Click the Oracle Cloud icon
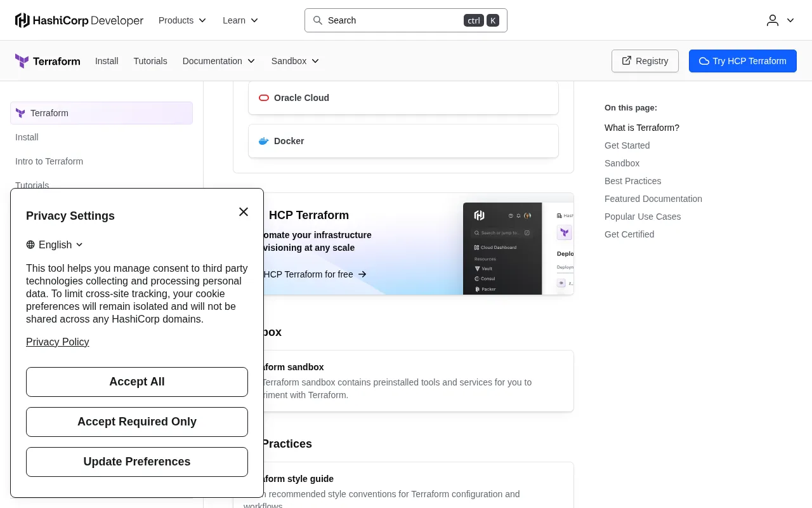812x508 pixels. (264, 98)
